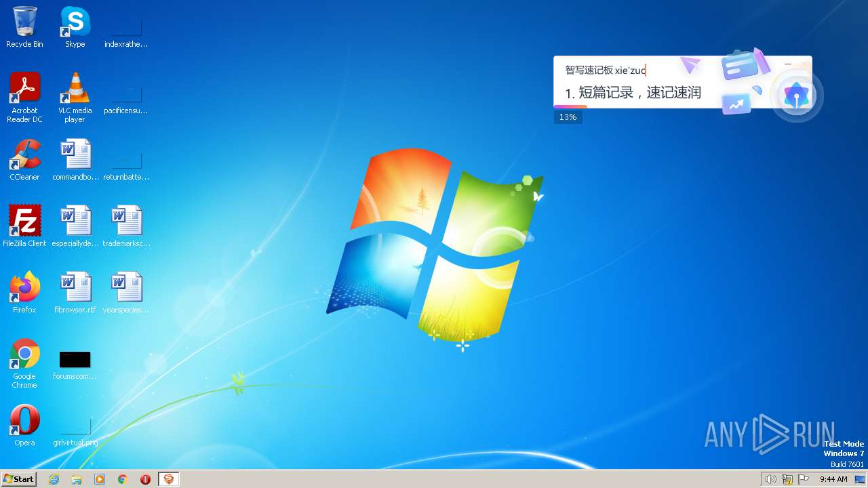The width and height of the screenshot is (868, 488).
Task: Select the forumscom... black thumbnail file
Action: (75, 365)
